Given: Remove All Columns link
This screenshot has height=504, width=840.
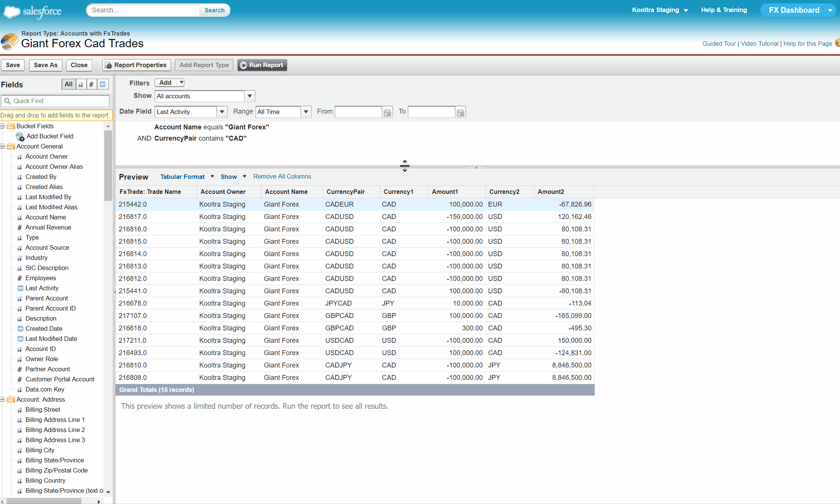Looking at the screenshot, I should click(x=282, y=176).
